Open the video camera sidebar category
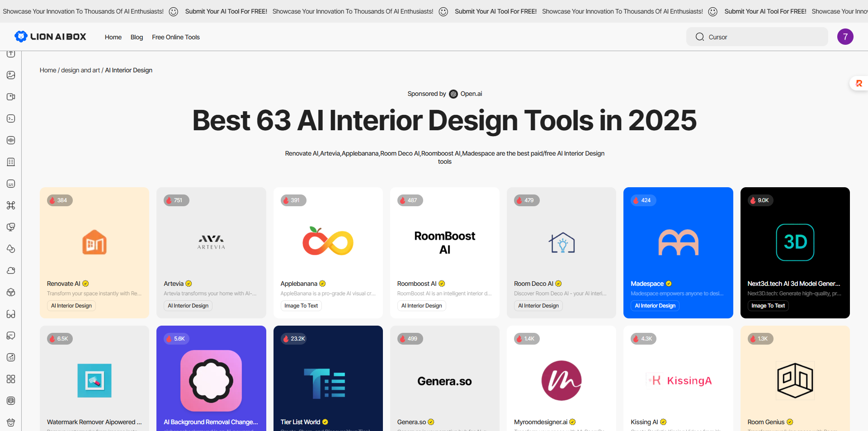 [x=11, y=97]
